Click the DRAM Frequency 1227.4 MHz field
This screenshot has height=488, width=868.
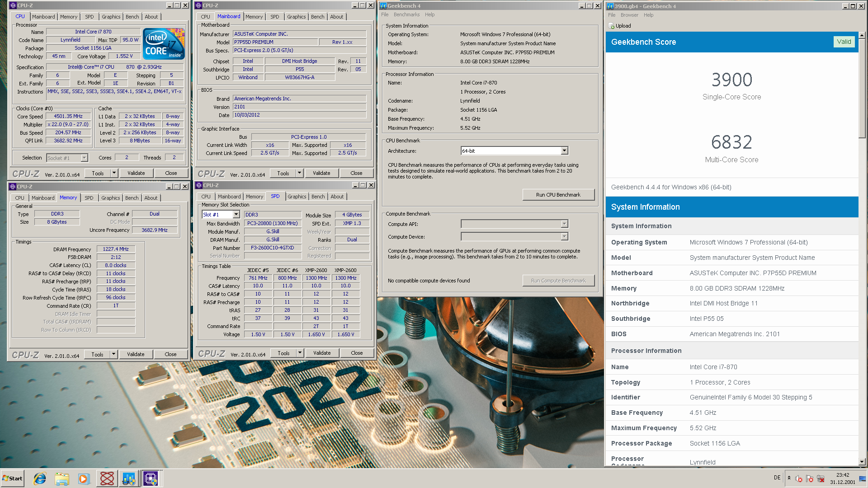coord(116,249)
